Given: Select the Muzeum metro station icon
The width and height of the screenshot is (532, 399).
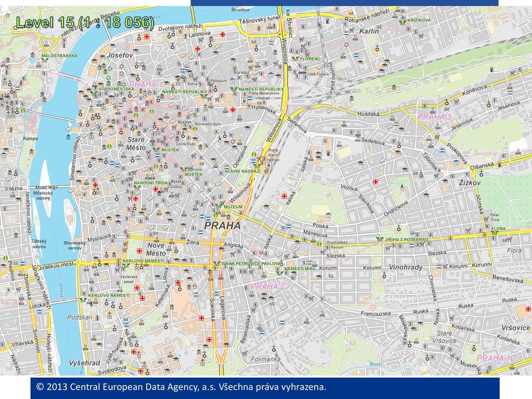Looking at the screenshot, I should (x=218, y=206).
